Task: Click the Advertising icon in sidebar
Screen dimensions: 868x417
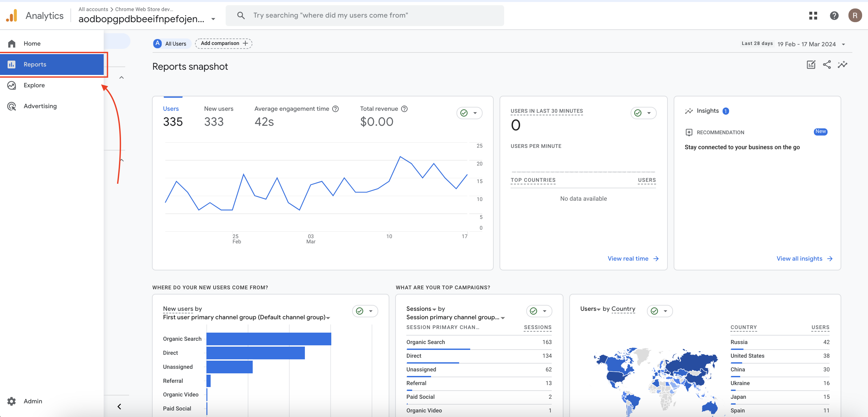Action: click(x=12, y=106)
